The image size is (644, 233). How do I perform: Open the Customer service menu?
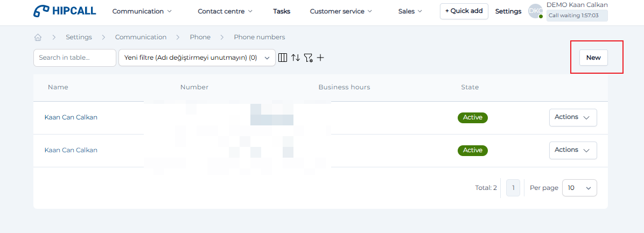tap(341, 11)
